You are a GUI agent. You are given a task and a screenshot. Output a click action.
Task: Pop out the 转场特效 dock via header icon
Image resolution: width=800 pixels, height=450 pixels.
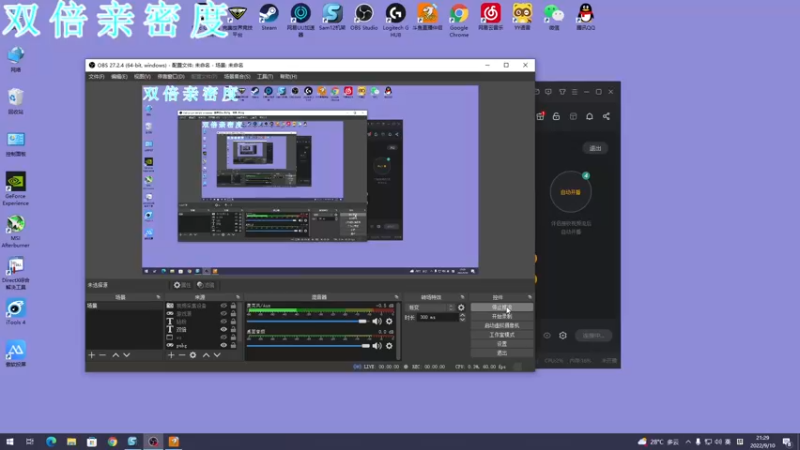click(463, 297)
